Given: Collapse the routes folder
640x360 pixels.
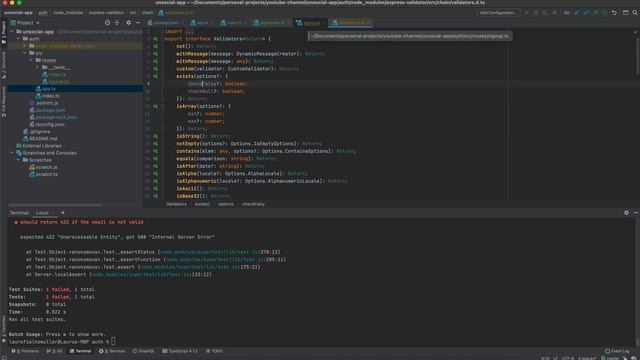Looking at the screenshot, I should (31, 60).
